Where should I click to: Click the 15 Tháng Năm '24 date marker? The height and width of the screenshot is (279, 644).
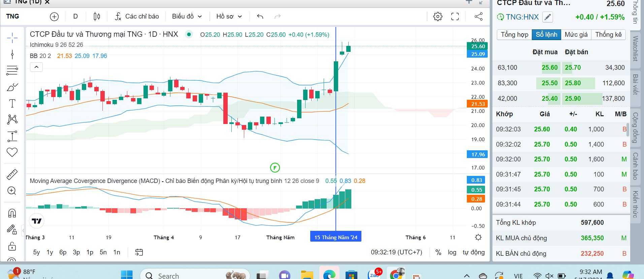pyautogui.click(x=336, y=237)
